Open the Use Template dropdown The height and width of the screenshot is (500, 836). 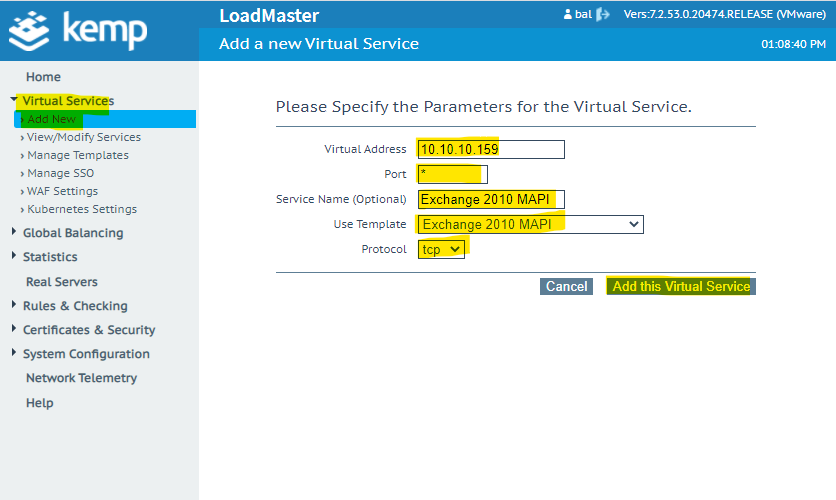pyautogui.click(x=530, y=224)
